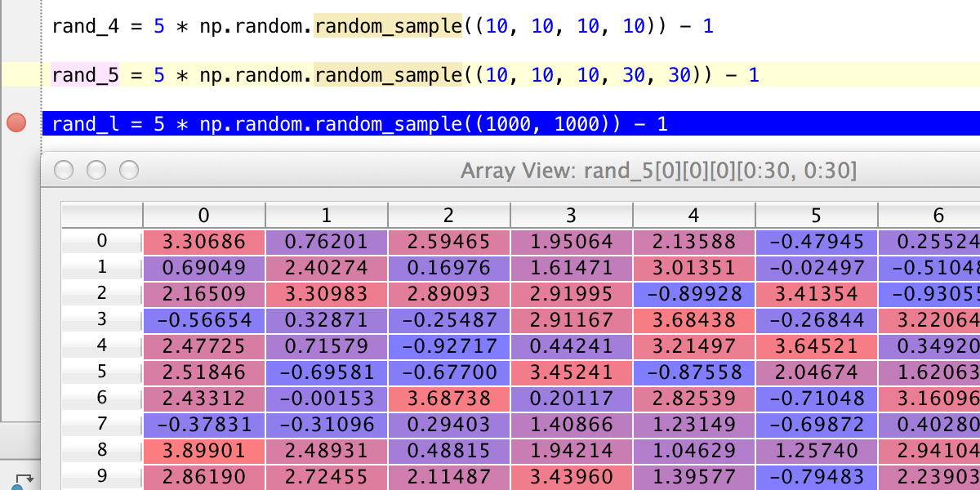Click cell with value 2.86190
The height and width of the screenshot is (490, 980).
(x=204, y=477)
